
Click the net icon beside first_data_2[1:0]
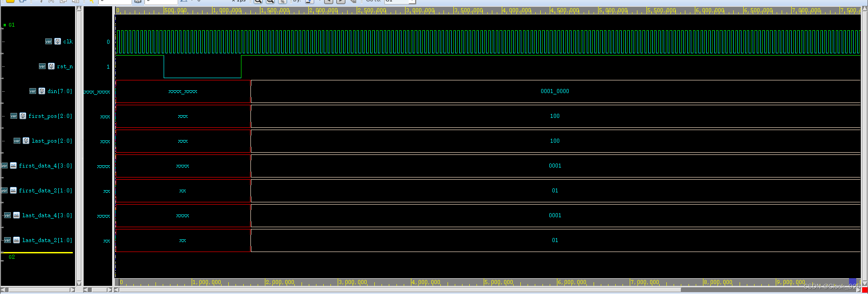(14, 190)
